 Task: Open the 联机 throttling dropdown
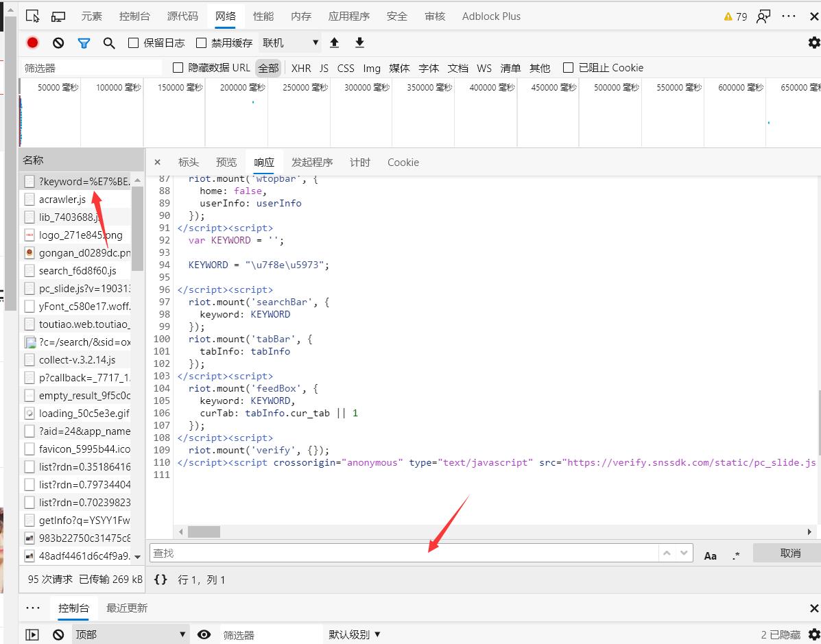(x=290, y=43)
